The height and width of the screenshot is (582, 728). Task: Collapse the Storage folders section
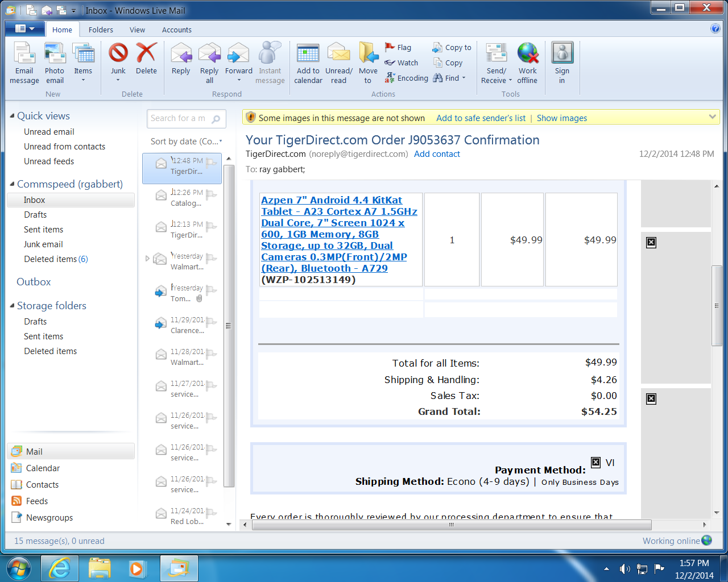(12, 306)
